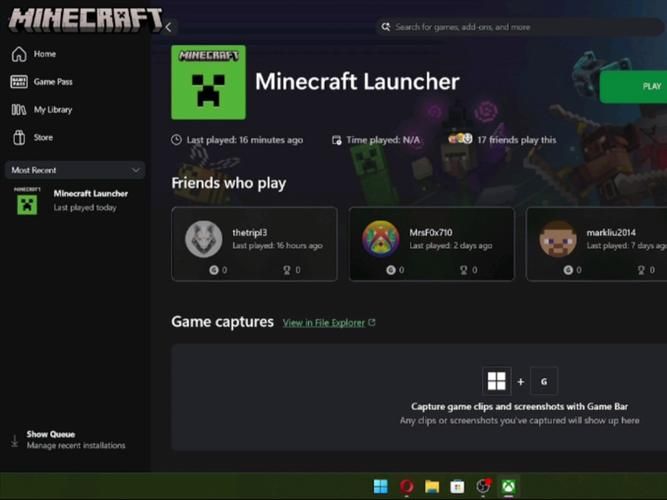Select Minecraft Launcher in recent list
The image size is (667, 500).
91,194
